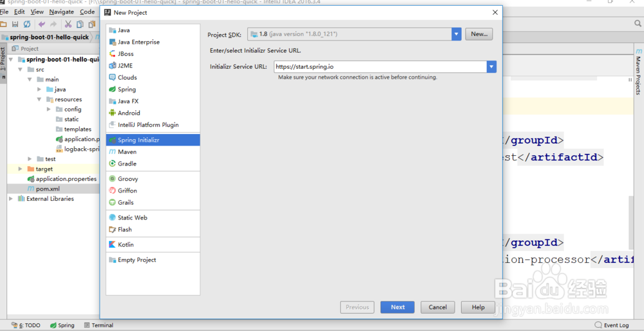This screenshot has width=644, height=331.
Task: Open Initializr Service URL dropdown arrow
Action: tap(491, 66)
